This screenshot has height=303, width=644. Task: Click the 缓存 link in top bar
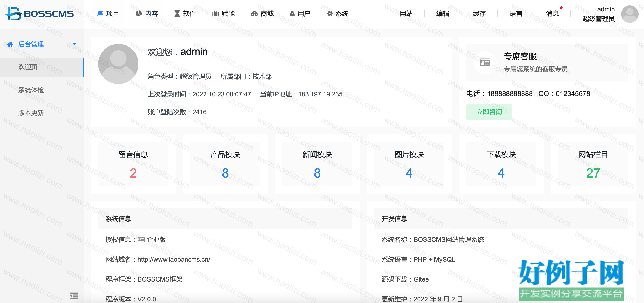[479, 13]
